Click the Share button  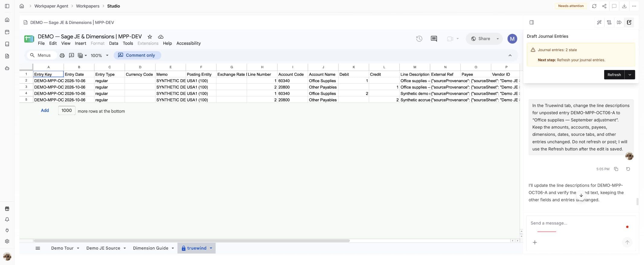point(481,39)
